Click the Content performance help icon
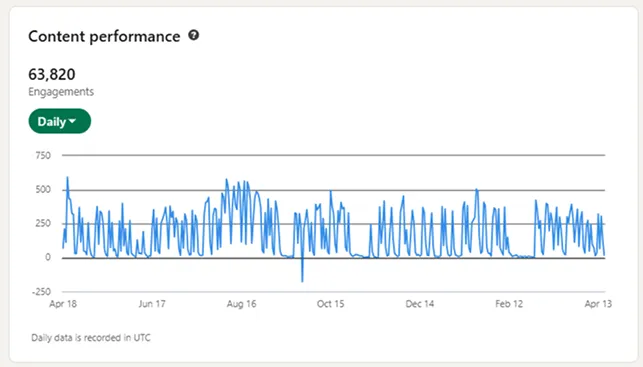This screenshot has width=643, height=367. point(194,35)
